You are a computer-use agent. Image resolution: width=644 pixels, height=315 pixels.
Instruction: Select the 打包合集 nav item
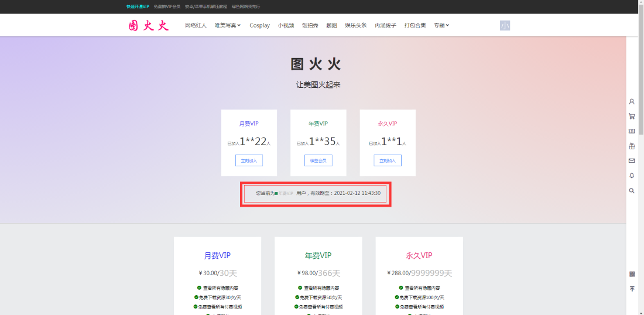(x=415, y=25)
